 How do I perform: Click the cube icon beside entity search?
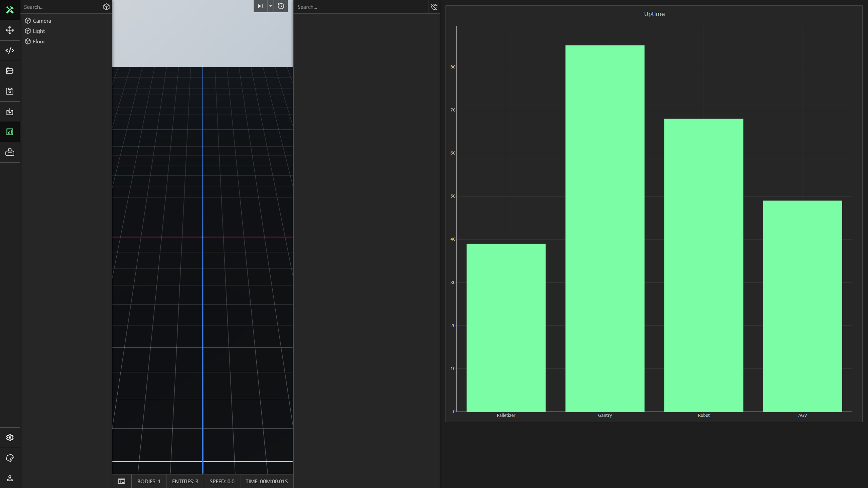(106, 7)
